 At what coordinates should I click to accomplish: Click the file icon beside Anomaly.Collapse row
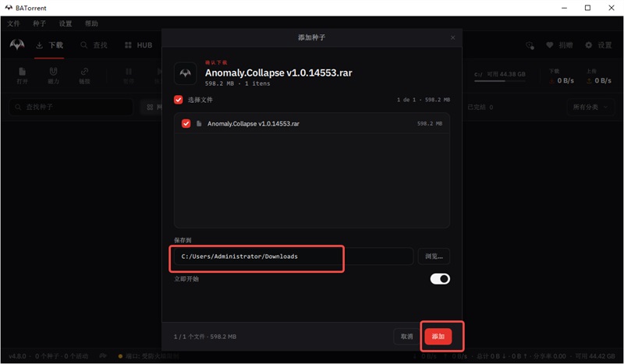[x=199, y=124]
